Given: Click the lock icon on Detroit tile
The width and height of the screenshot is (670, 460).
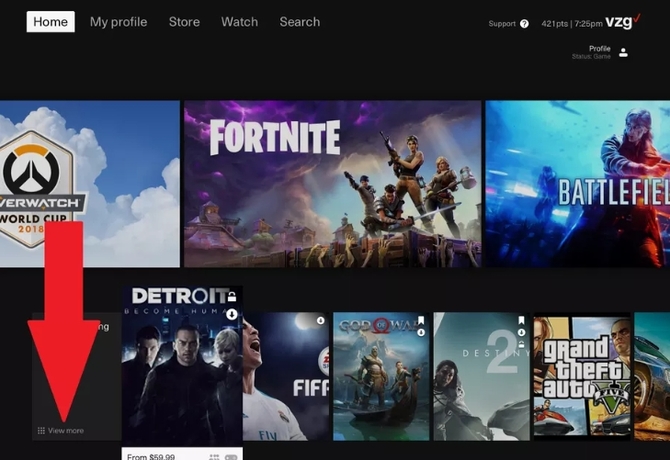Looking at the screenshot, I should coord(232,296).
